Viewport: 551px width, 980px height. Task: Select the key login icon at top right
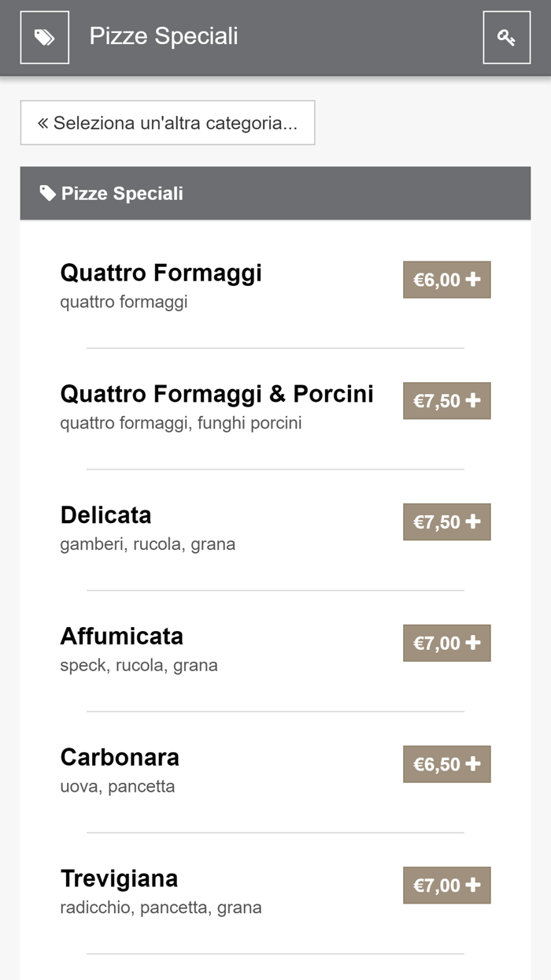point(508,36)
